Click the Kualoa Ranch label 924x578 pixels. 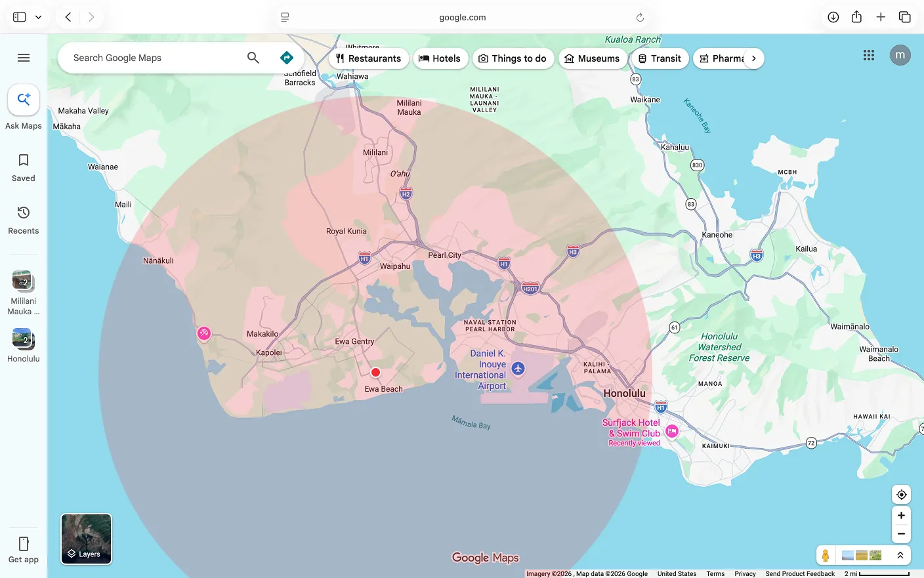tap(633, 39)
